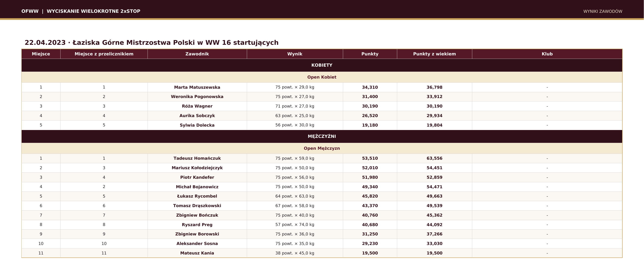Screen dimensions: 644x264
Task: Click competitor Marta Matuszewska
Action: coord(197,87)
